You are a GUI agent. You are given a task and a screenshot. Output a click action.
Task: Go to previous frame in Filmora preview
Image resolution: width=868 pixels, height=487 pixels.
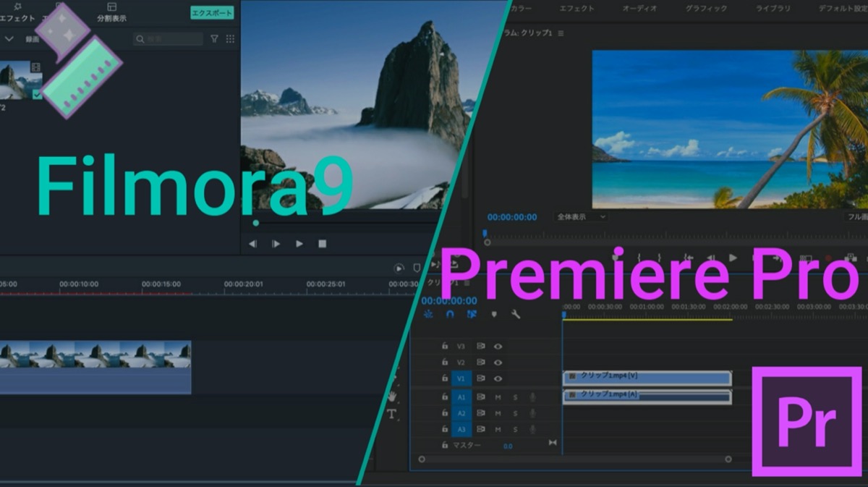(x=252, y=244)
